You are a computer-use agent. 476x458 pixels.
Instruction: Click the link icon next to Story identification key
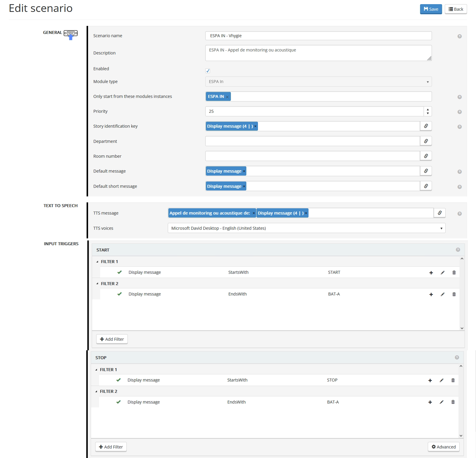coord(426,126)
